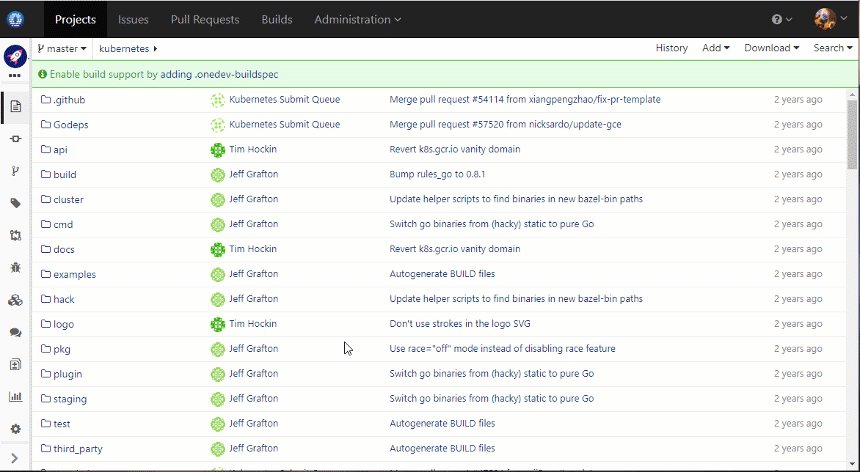Click Tim Hockin name on logo row

[x=253, y=324]
